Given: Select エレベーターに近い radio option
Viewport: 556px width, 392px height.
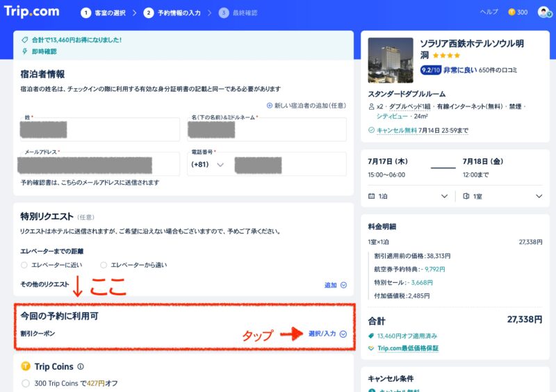Looking at the screenshot, I should coord(24,265).
